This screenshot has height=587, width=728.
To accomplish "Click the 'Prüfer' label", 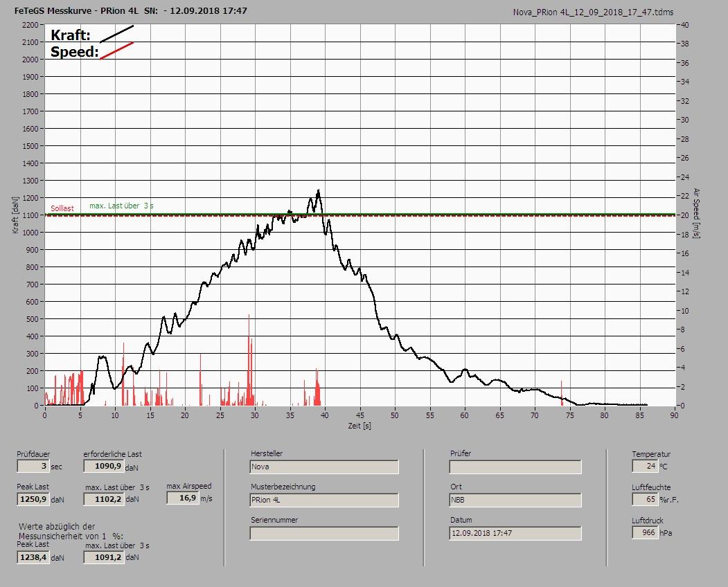I will coord(461,453).
